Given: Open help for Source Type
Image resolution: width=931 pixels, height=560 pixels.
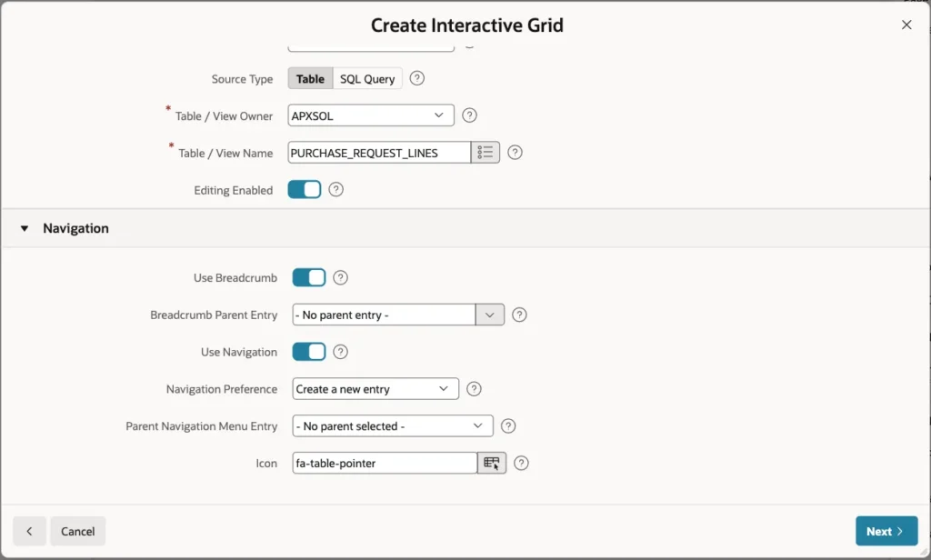Looking at the screenshot, I should (x=416, y=78).
